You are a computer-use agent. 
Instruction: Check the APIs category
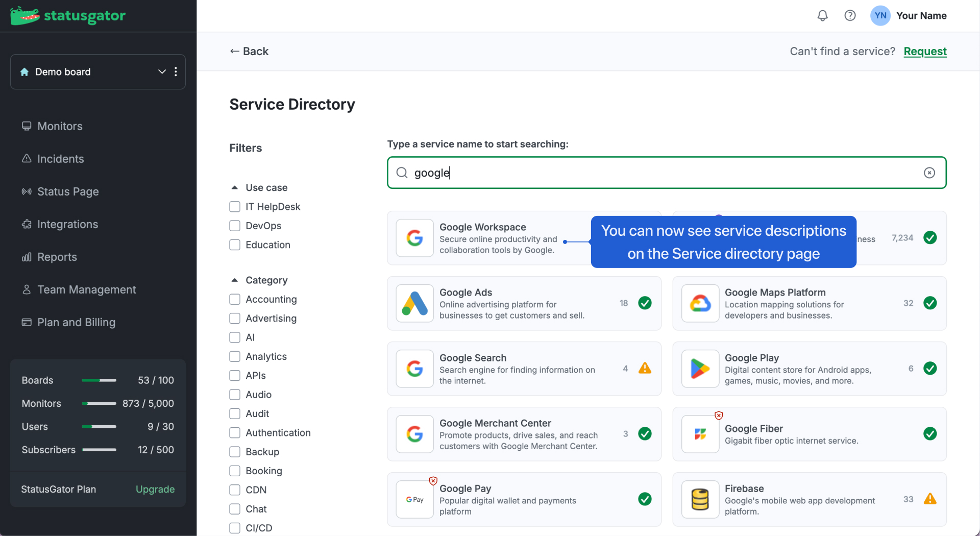tap(235, 376)
